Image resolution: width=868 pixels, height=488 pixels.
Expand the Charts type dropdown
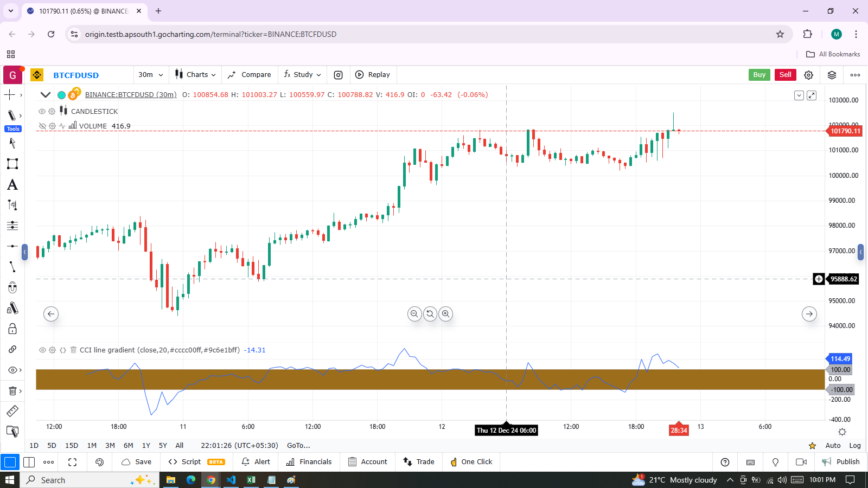[195, 75]
